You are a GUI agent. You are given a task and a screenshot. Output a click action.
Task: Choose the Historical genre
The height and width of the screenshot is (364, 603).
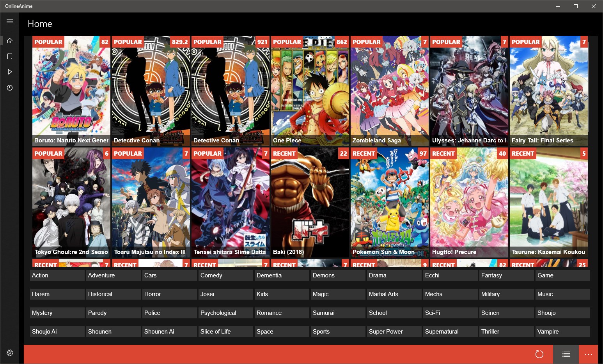114,294
